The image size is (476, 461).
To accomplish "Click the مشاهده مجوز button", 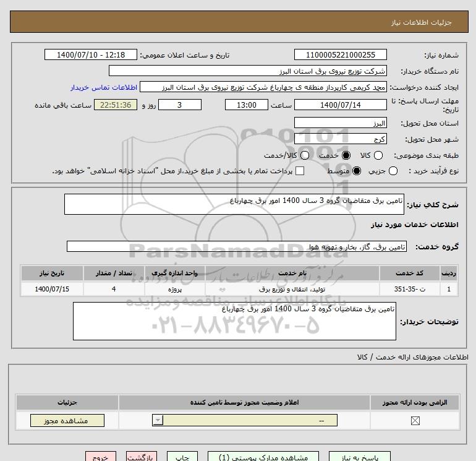I will click(67, 421).
